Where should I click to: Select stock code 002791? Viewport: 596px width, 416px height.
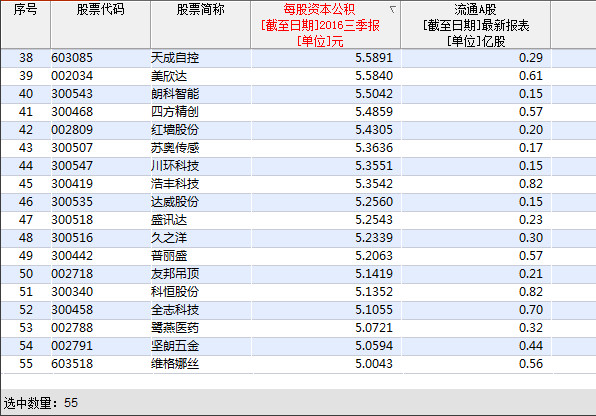(72, 346)
